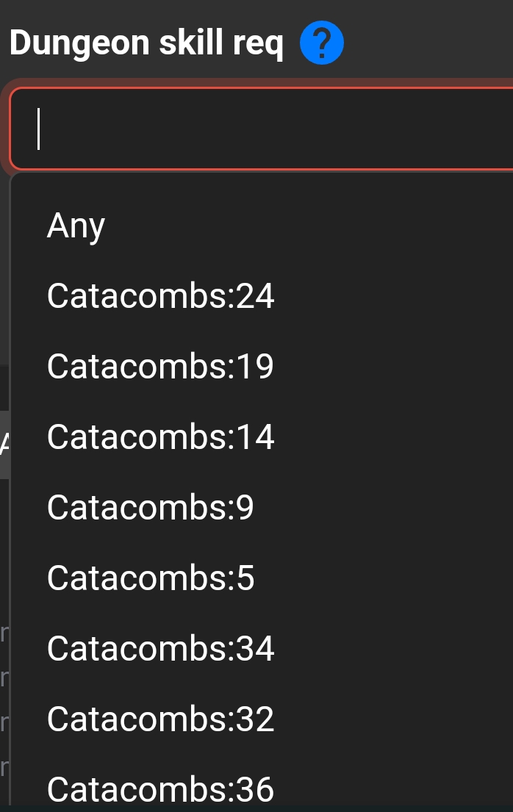Select Catacombs:36 at the list bottom
The image size is (513, 812).
click(160, 790)
